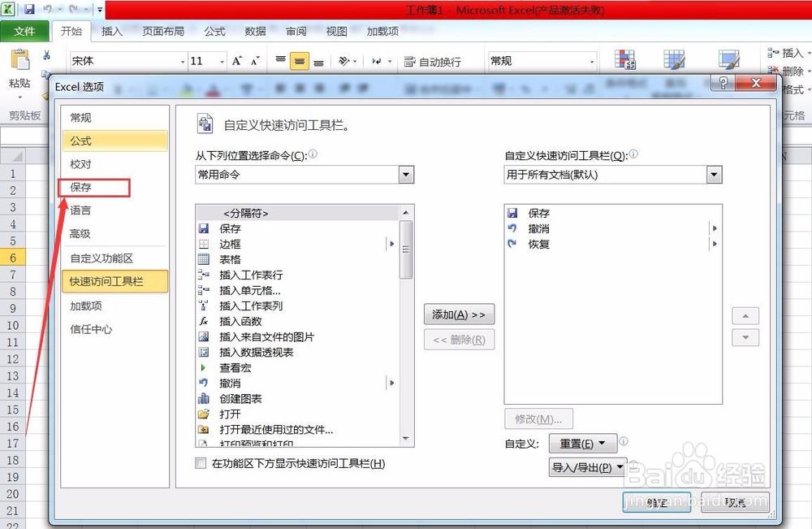Click the text orientation icon
Viewport: 812px width, 529px height.
coord(344,61)
